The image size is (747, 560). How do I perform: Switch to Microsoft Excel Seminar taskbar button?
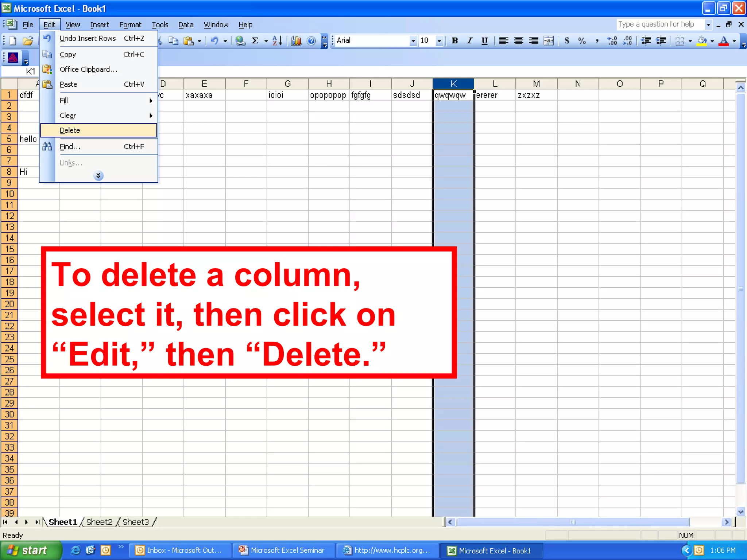point(284,550)
